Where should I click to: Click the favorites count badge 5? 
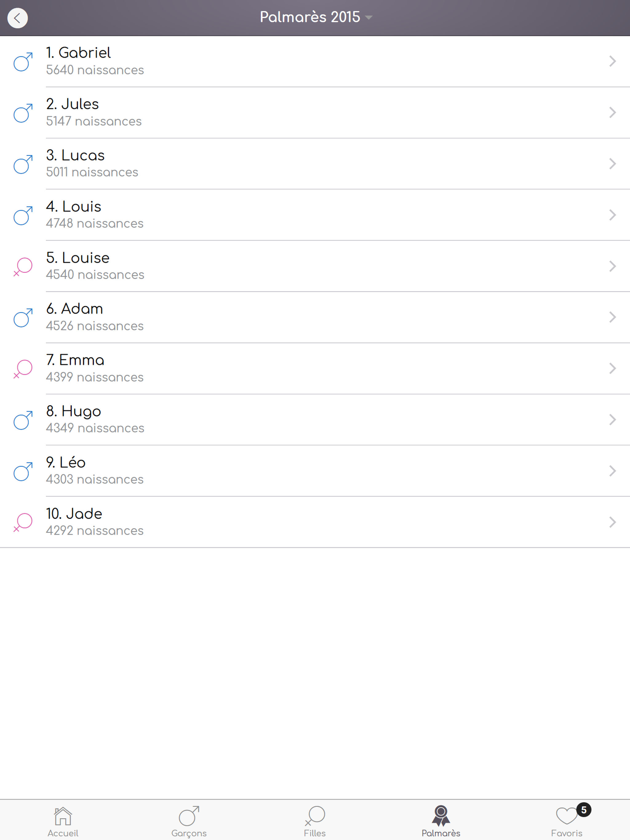point(584,810)
